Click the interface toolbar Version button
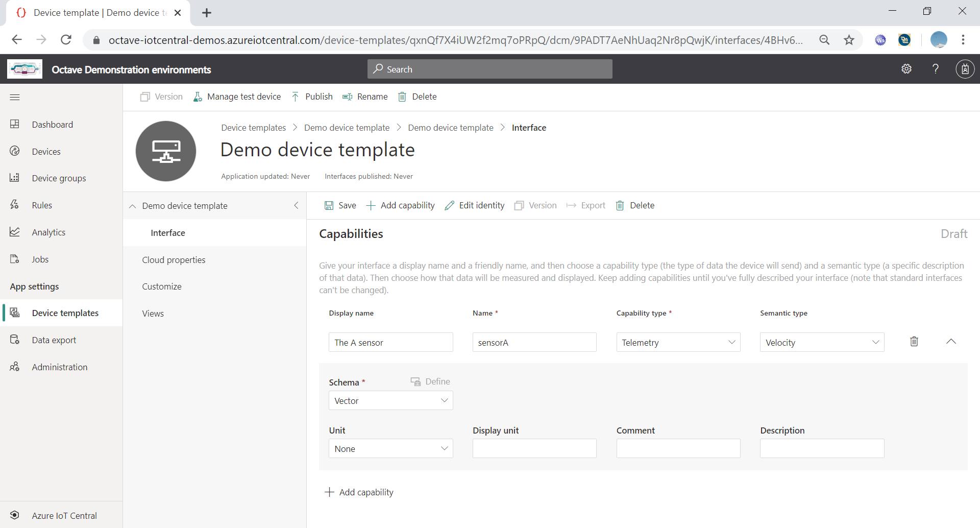This screenshot has width=980, height=528. pos(535,205)
